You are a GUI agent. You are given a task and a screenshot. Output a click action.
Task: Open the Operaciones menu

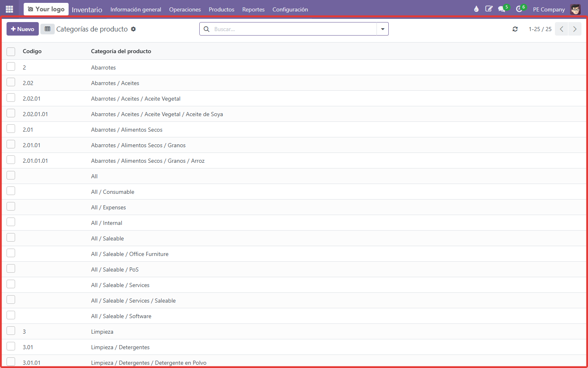tap(185, 9)
